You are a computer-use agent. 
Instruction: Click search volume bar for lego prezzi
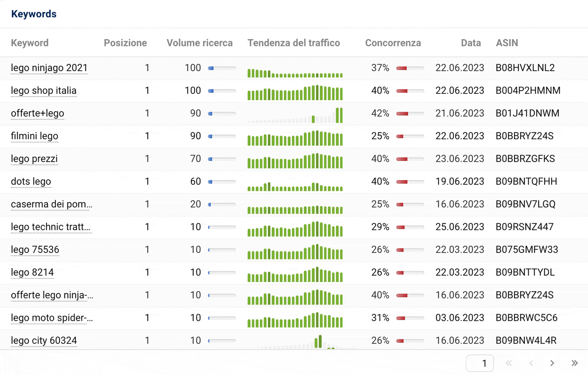[222, 159]
